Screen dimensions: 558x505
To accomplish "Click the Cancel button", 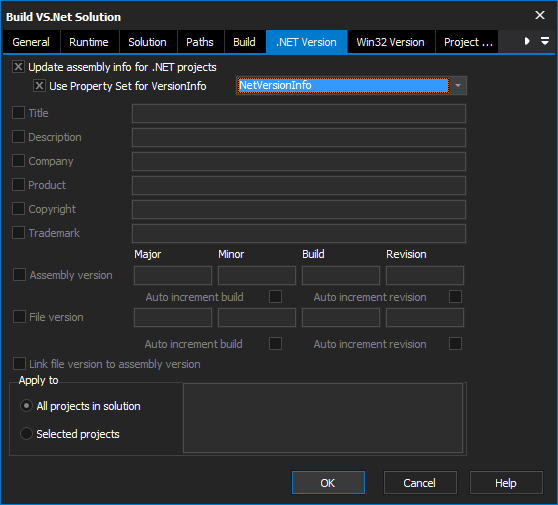I will (420, 483).
